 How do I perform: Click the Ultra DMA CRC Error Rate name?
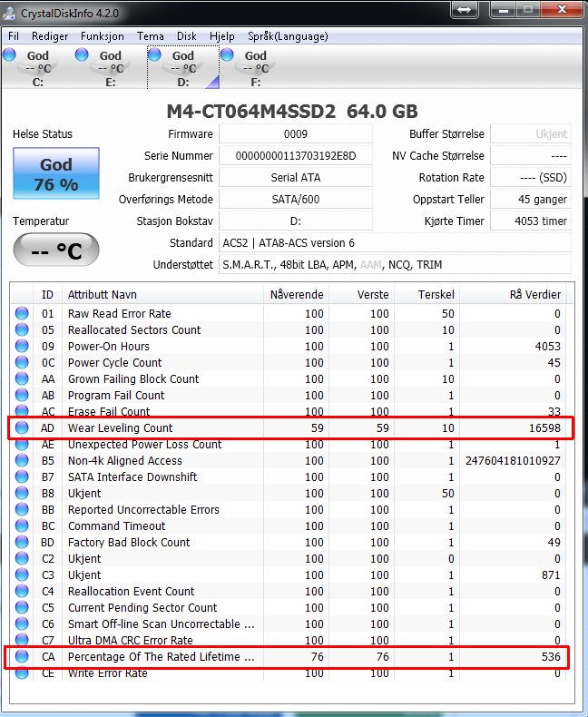[x=131, y=640]
